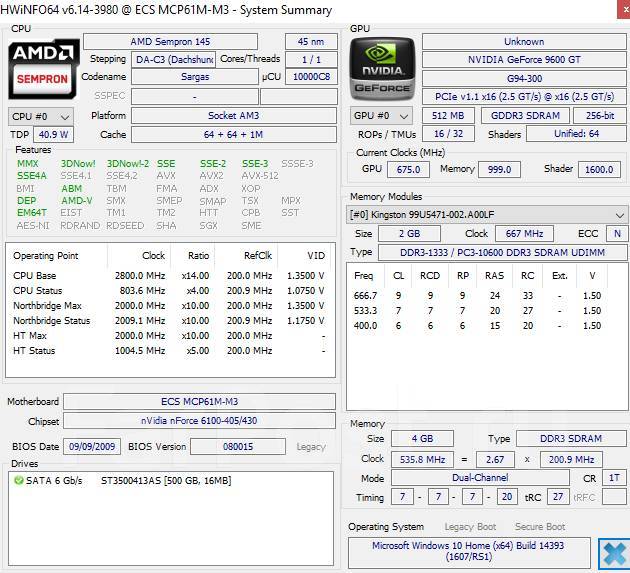Click the NVIDIA GeForce 9600 GT field
The image size is (630, 573).
click(x=524, y=60)
